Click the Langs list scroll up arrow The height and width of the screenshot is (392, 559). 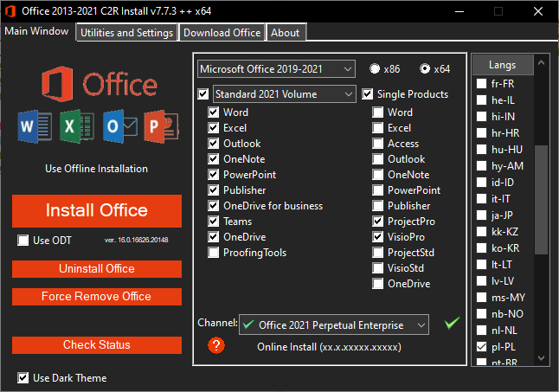tap(541, 62)
